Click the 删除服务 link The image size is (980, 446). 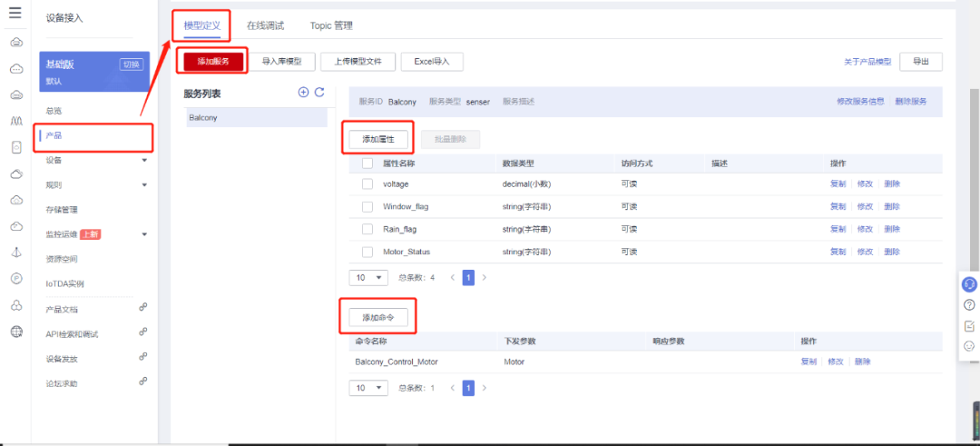pos(911,102)
